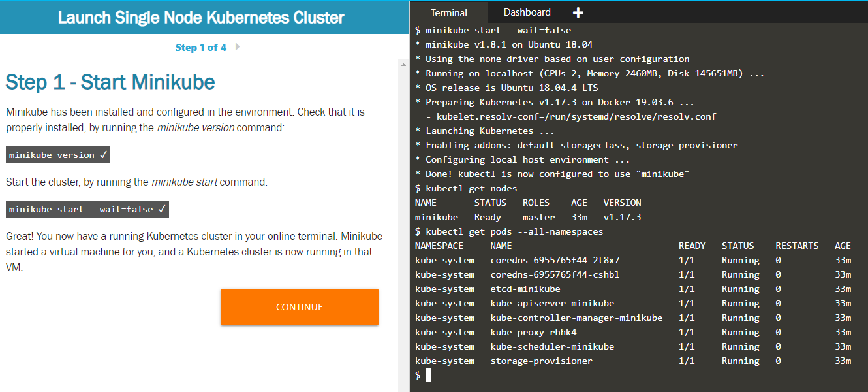Screen dimensions: 868x392
Task: Run the 'minikube start --wait=false' code snippet
Action: click(x=87, y=210)
